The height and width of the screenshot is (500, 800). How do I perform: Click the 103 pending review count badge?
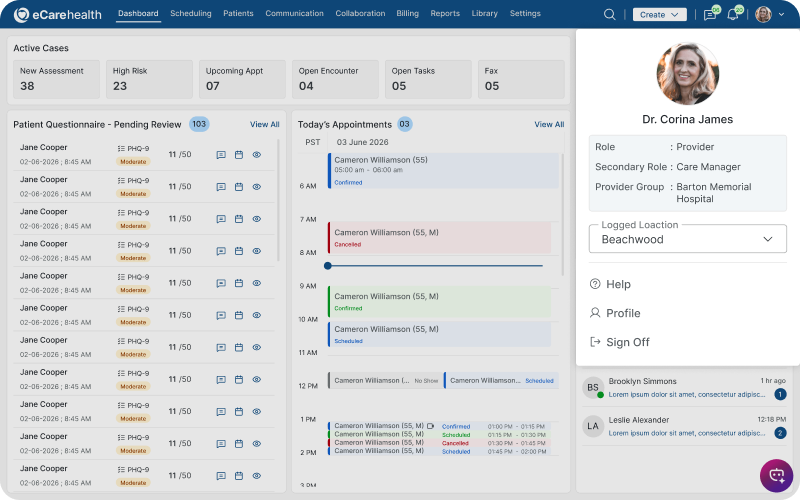pyautogui.click(x=199, y=124)
